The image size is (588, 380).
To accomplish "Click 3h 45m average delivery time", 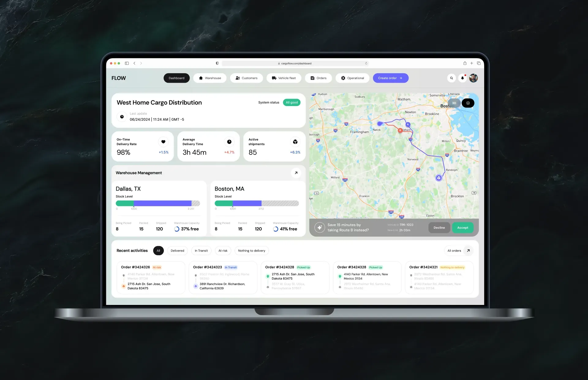I will 194,152.
